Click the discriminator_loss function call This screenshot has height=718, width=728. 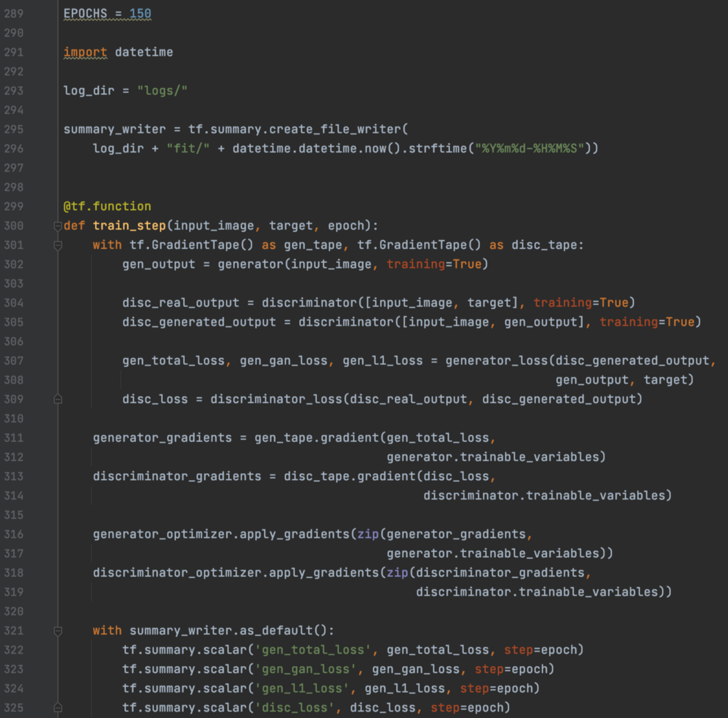[x=277, y=399]
